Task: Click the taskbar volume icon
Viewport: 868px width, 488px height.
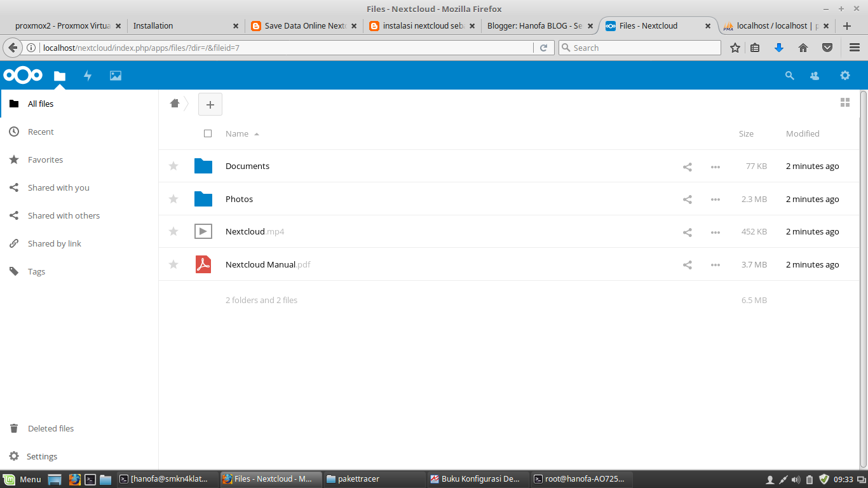Action: (797, 480)
